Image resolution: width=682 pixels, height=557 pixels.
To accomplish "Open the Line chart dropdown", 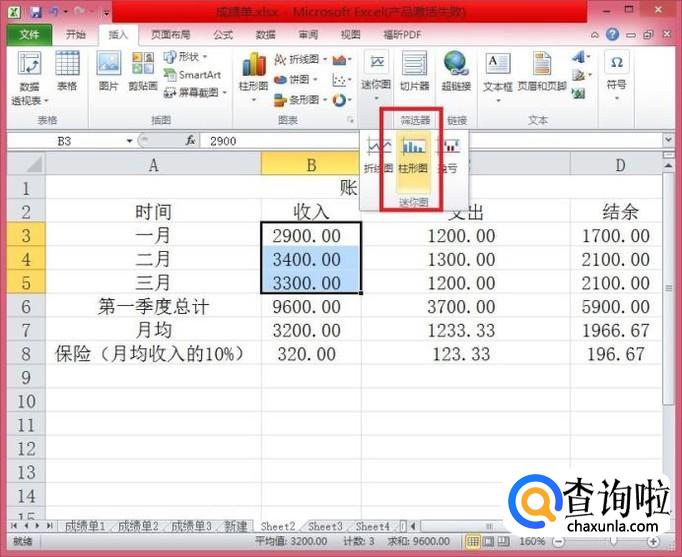I will [x=301, y=59].
